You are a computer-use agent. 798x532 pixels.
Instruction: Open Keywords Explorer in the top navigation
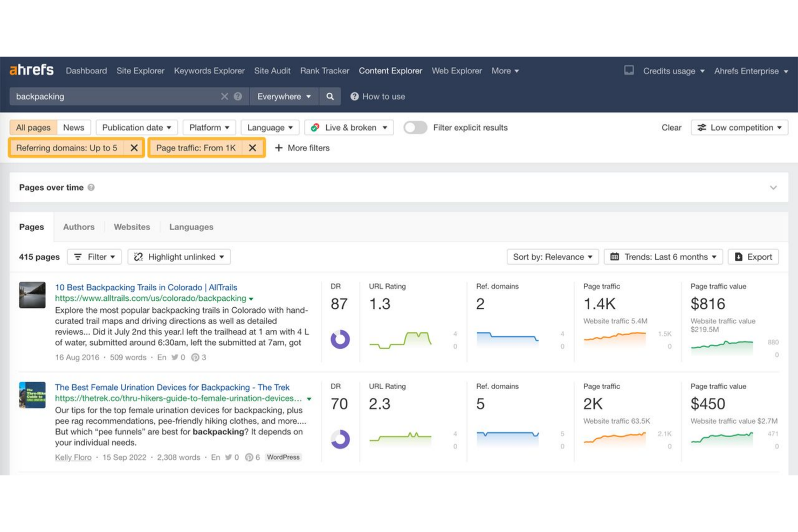point(209,70)
